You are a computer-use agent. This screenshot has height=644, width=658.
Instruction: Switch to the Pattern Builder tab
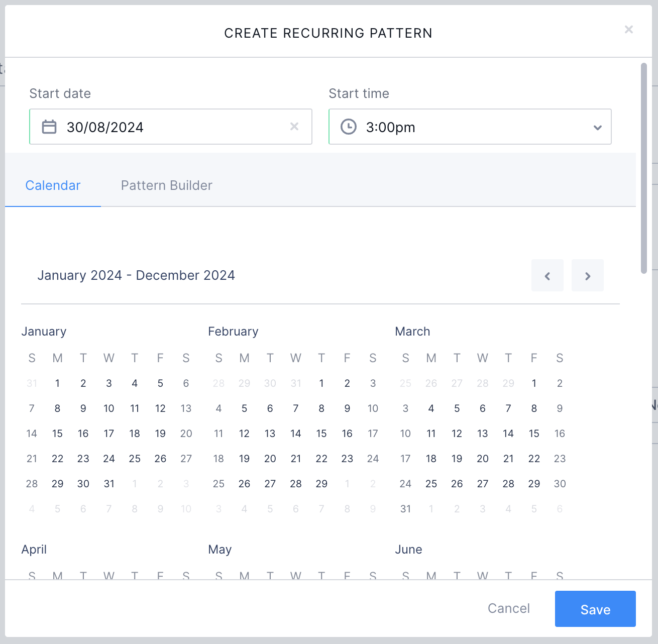[166, 185]
